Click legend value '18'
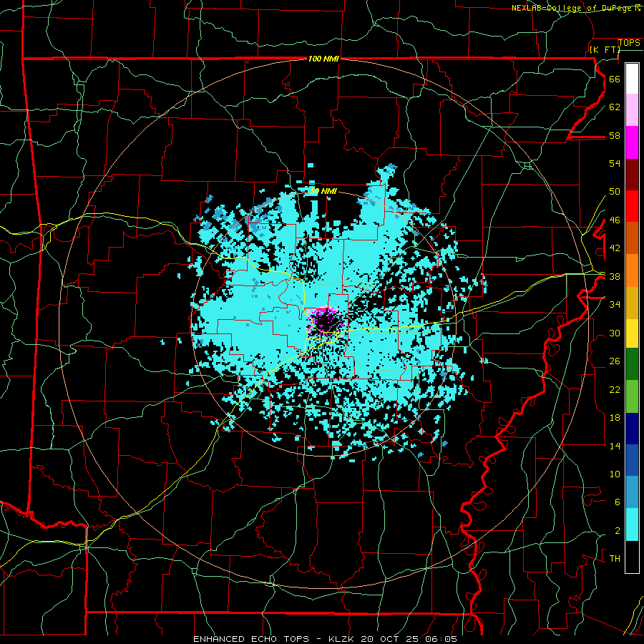The width and height of the screenshot is (644, 644). coord(615,418)
